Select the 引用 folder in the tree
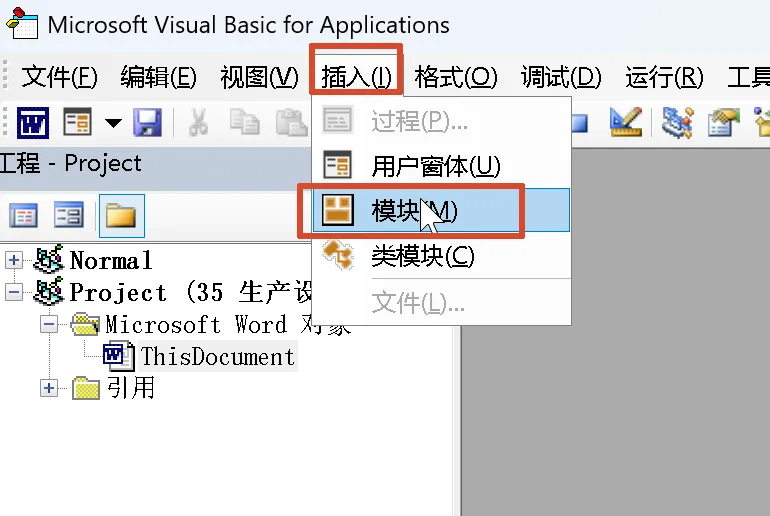Image resolution: width=770 pixels, height=516 pixels. [x=131, y=388]
